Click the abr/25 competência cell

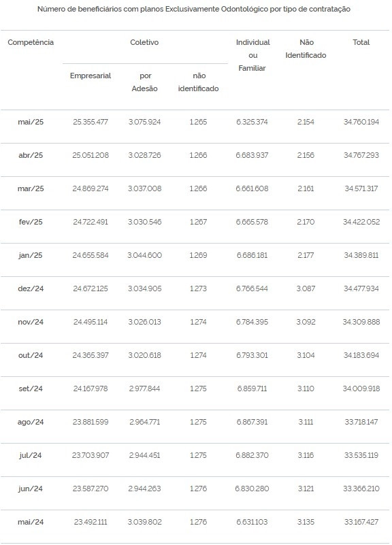pyautogui.click(x=31, y=155)
